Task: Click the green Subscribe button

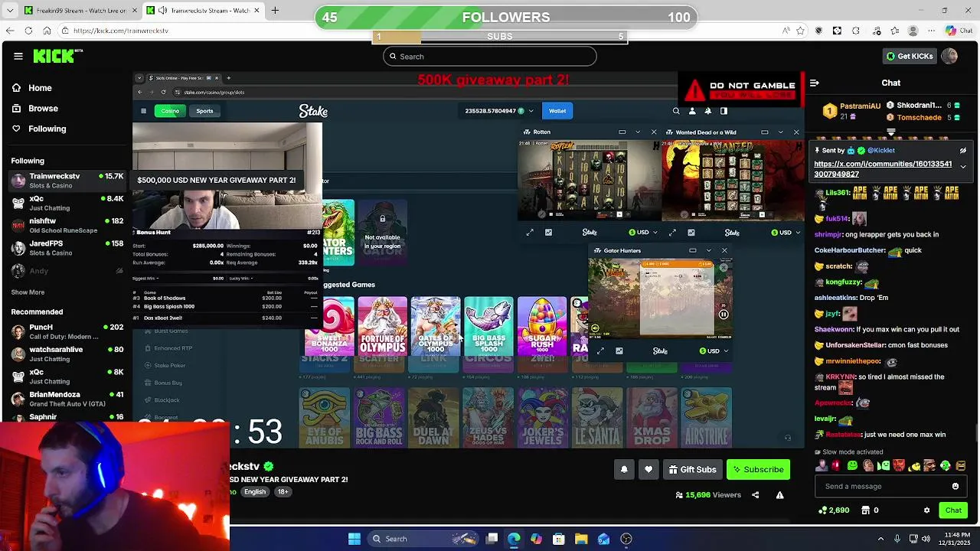Action: point(758,469)
